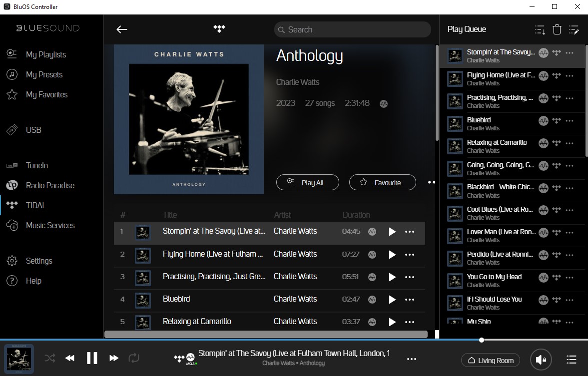
Task: Play track Bluebird in album list
Action: (x=392, y=300)
